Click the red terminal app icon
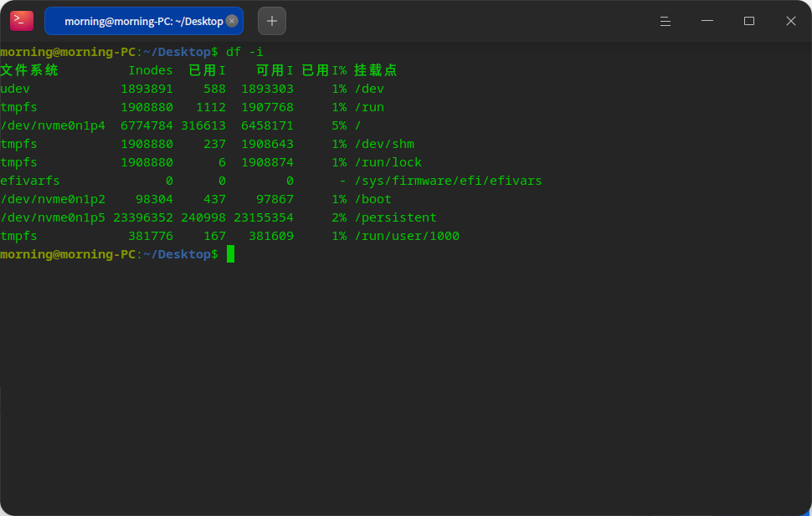812x516 pixels. (22, 21)
